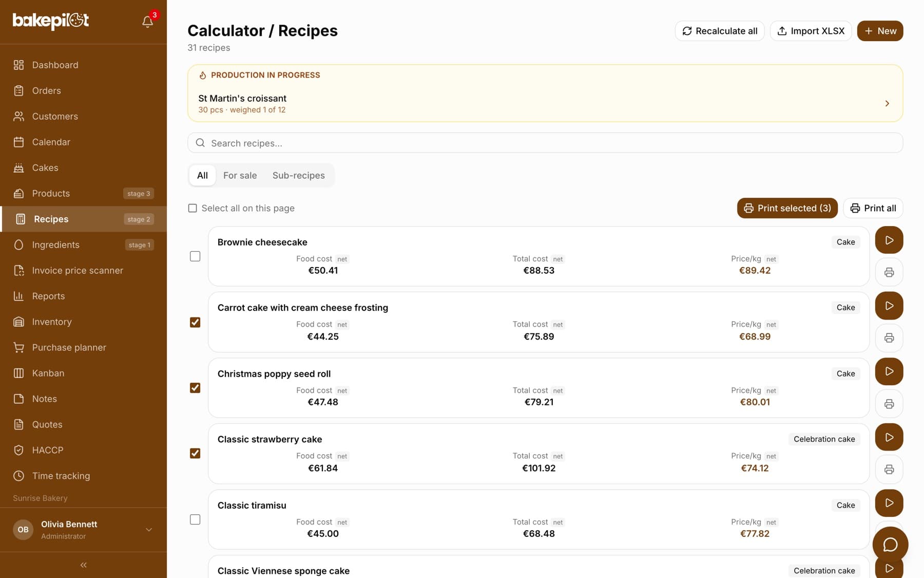Image resolution: width=924 pixels, height=578 pixels.
Task: Open the HACCP page
Action: (x=83, y=450)
